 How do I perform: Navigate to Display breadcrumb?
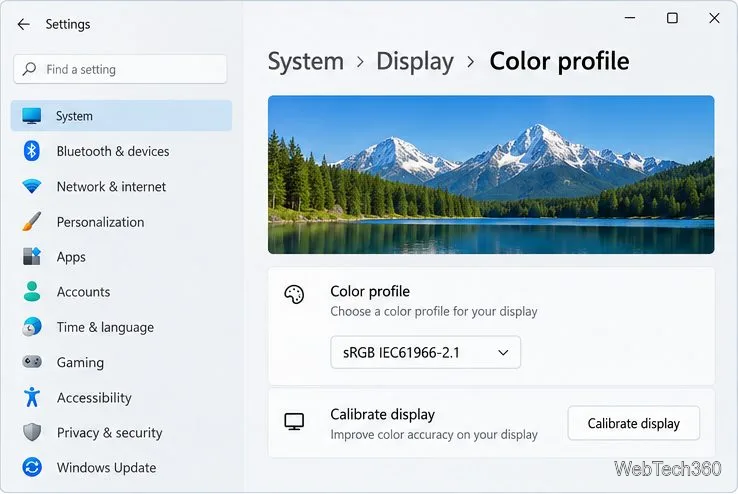coord(415,61)
